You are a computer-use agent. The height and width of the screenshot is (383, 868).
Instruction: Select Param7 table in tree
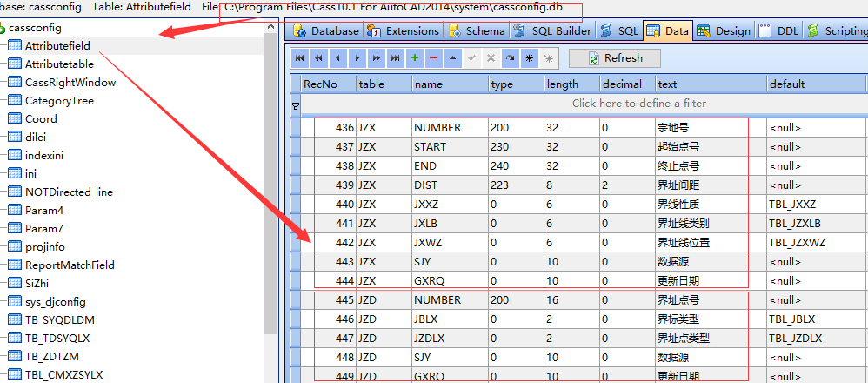43,229
